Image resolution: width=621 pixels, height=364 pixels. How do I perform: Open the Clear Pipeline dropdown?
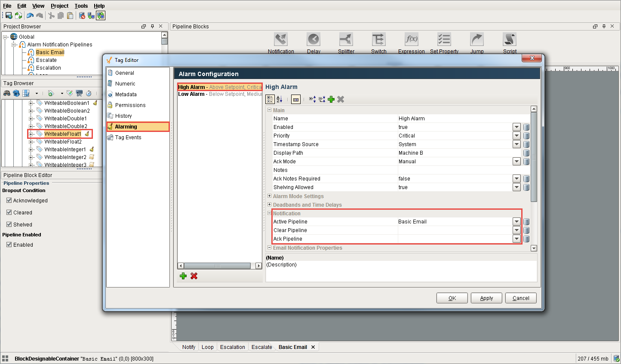click(x=516, y=230)
